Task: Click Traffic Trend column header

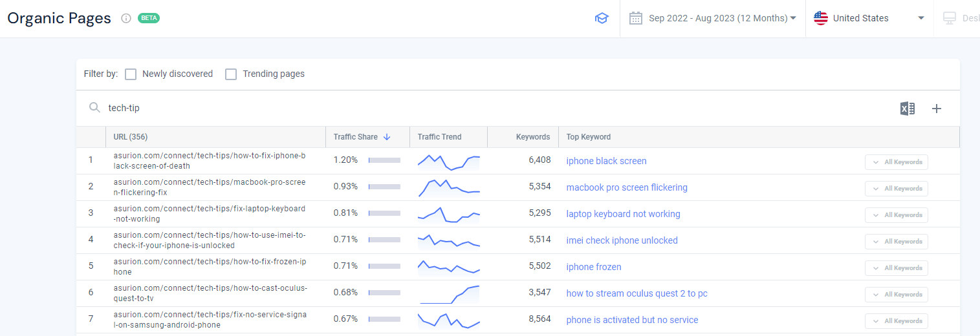Action: coord(439,137)
